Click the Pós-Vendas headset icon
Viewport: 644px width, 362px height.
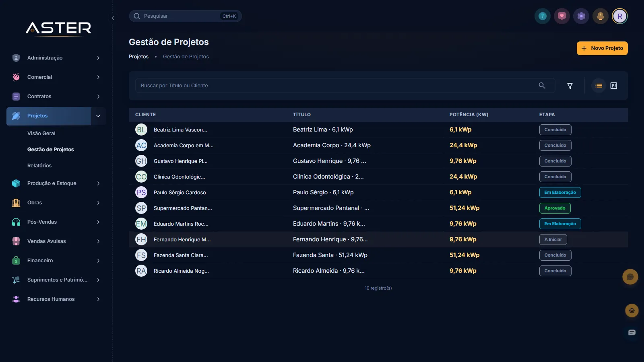tap(16, 222)
